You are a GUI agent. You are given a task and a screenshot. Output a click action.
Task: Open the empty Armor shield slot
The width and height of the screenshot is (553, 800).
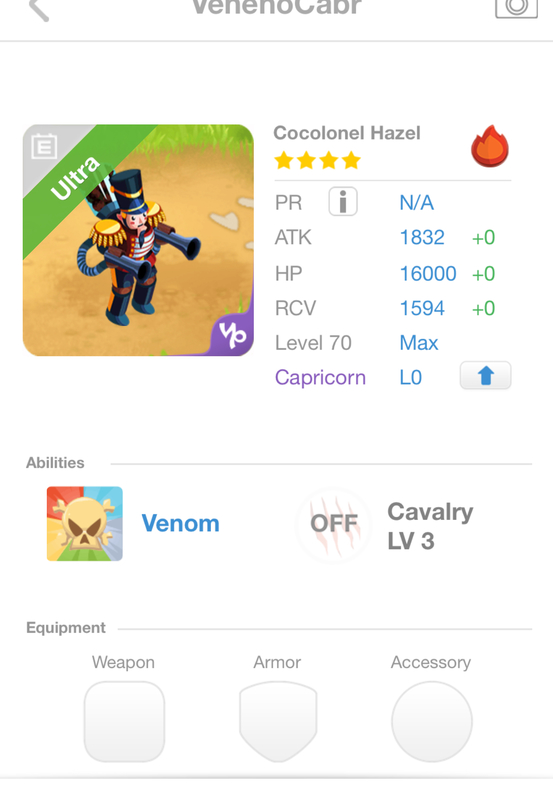point(278,721)
